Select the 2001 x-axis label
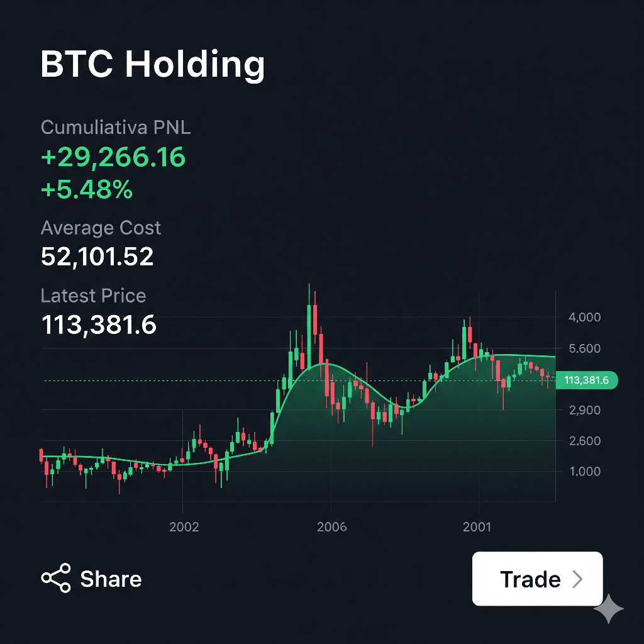 477,527
